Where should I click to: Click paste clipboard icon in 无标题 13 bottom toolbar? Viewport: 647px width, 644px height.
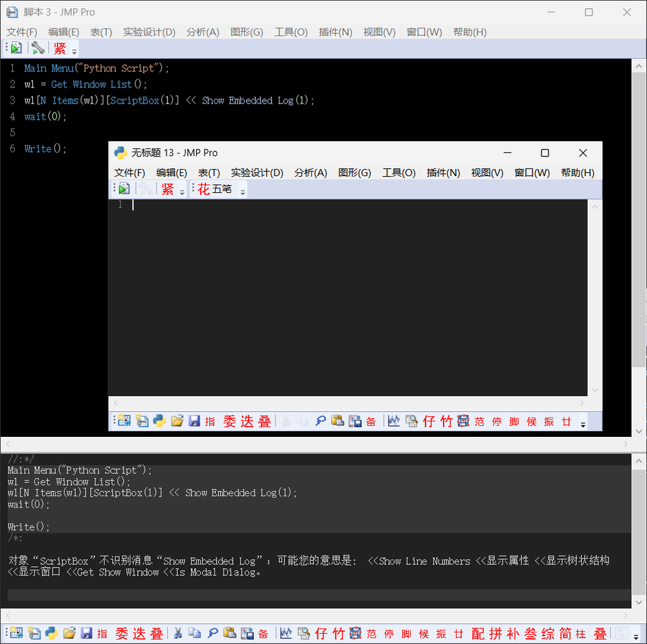pos(337,421)
